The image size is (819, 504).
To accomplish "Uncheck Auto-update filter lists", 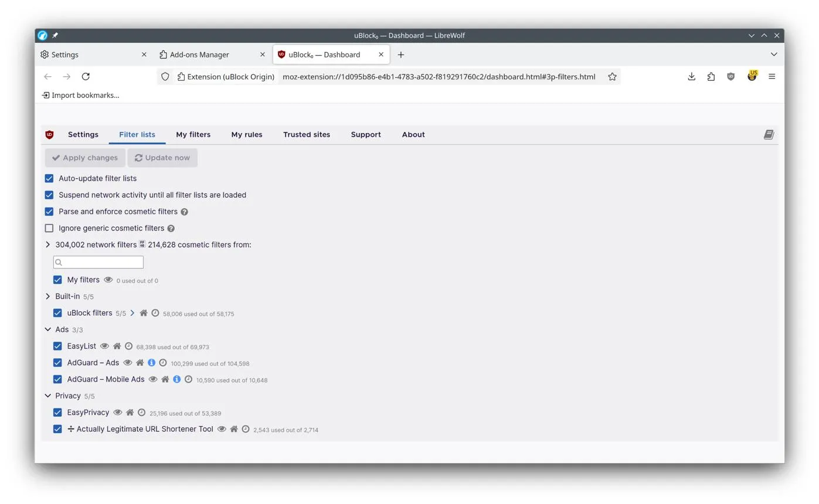I will (49, 178).
